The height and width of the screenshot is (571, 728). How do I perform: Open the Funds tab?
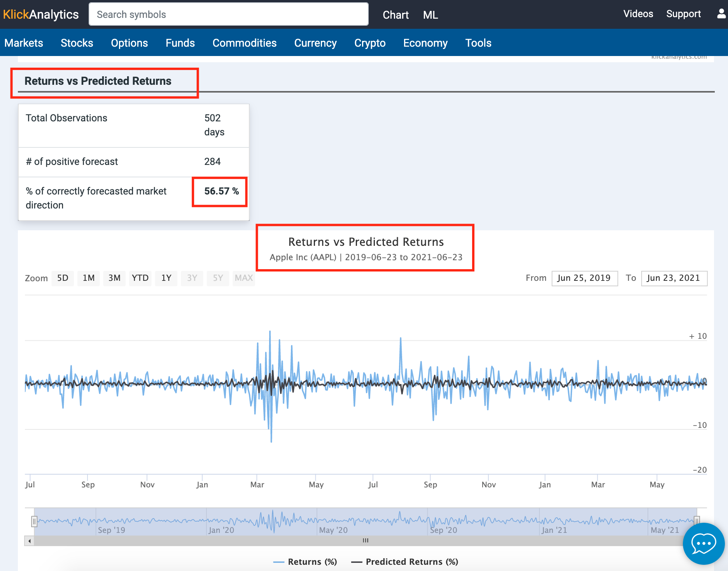(x=180, y=43)
